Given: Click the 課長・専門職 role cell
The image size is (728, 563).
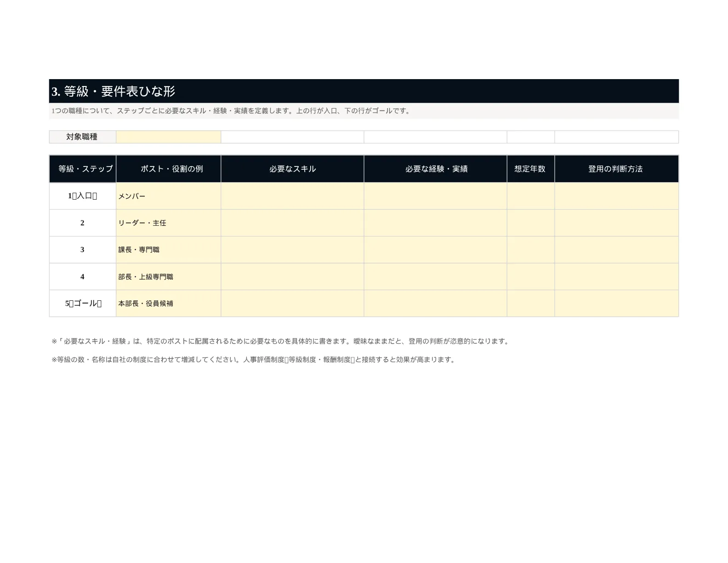Looking at the screenshot, I should (x=168, y=250).
